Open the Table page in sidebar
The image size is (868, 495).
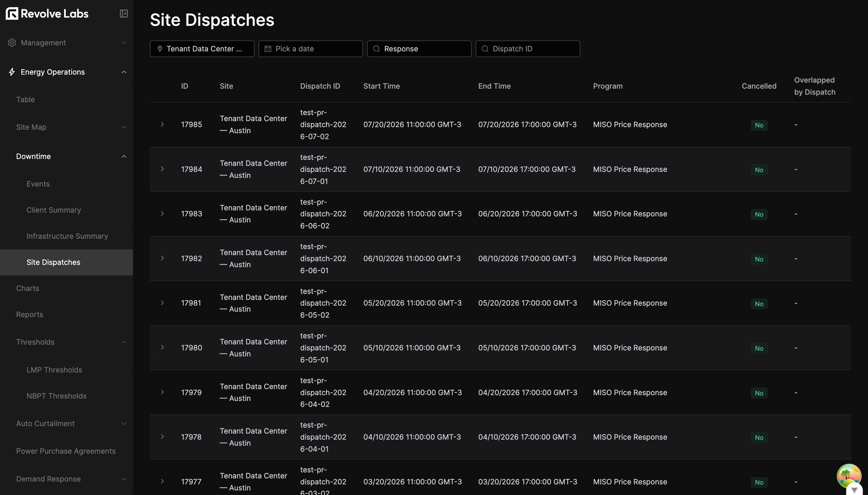[x=26, y=100]
